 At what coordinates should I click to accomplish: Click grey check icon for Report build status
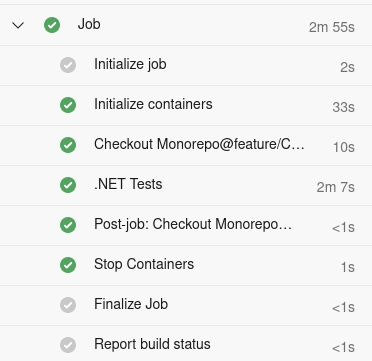click(x=68, y=345)
